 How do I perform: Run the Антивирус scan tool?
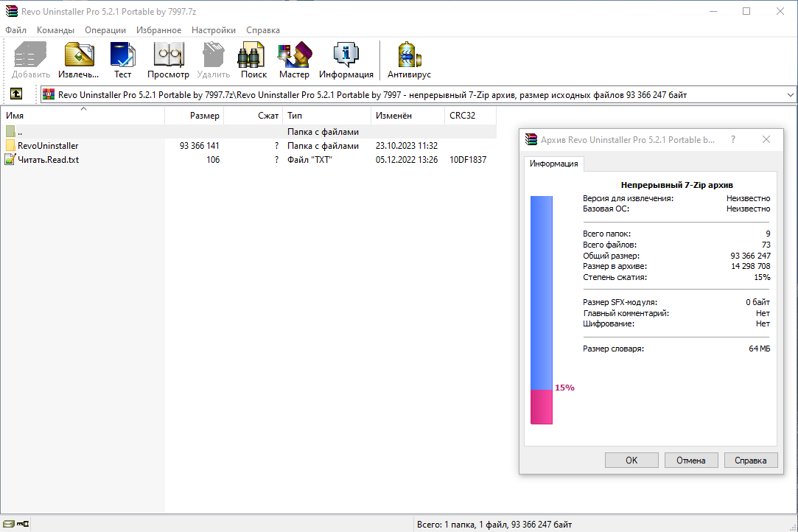(x=409, y=60)
